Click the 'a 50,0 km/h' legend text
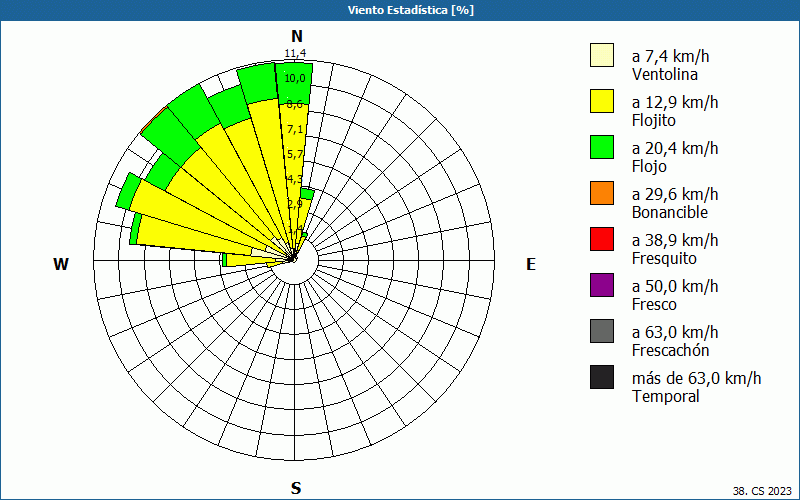The image size is (800, 500). [x=675, y=286]
